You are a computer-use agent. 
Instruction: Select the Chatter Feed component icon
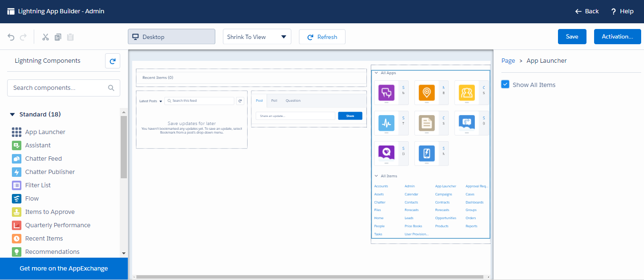17,159
